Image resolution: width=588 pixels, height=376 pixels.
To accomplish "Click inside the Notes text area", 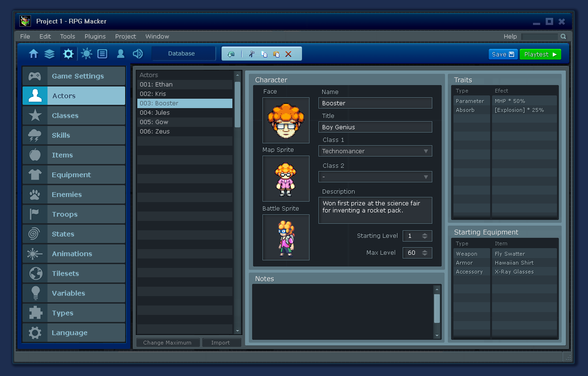I will tap(342, 312).
